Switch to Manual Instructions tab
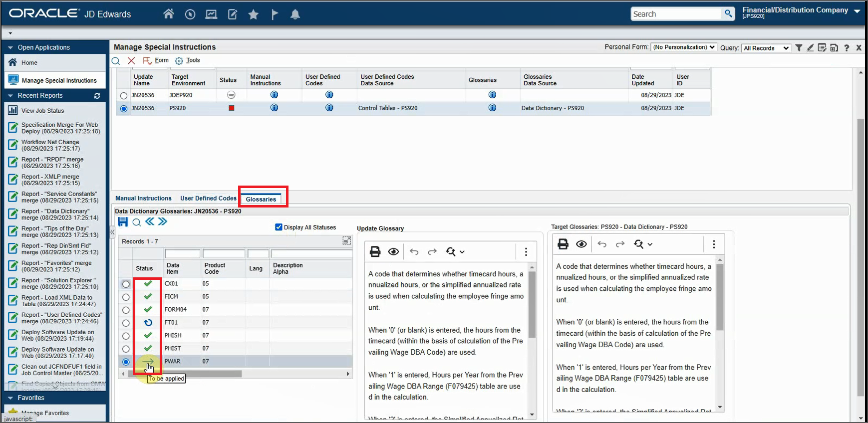 [x=143, y=199]
